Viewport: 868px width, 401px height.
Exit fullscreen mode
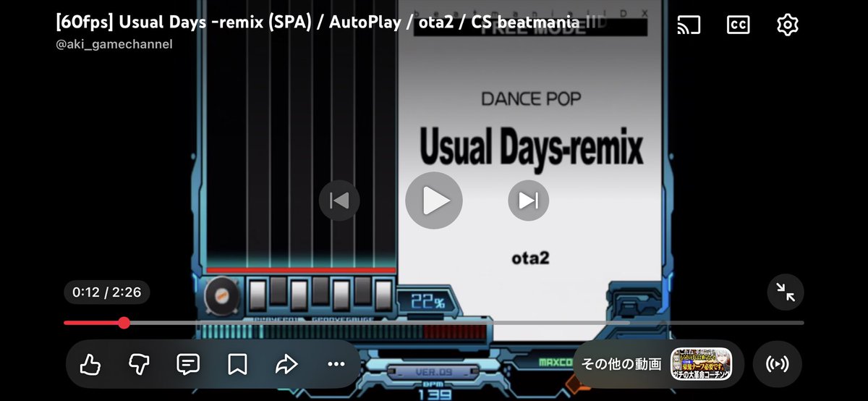(786, 292)
